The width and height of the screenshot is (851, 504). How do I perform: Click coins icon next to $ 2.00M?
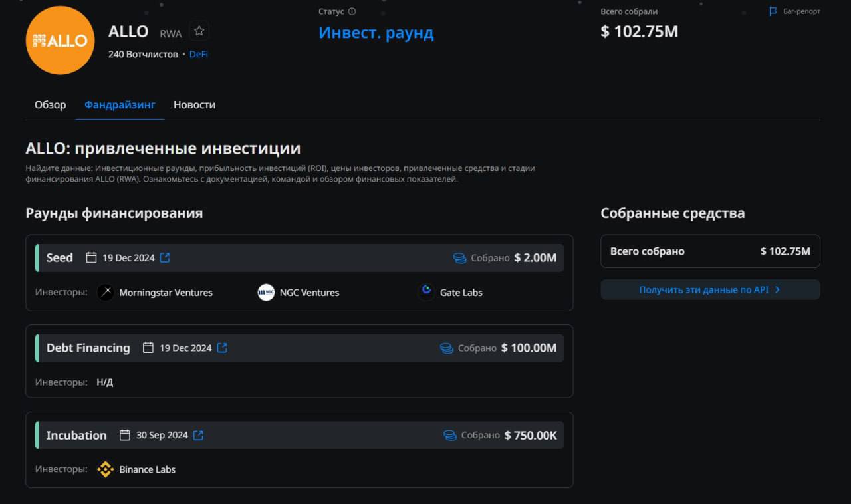[x=459, y=258]
